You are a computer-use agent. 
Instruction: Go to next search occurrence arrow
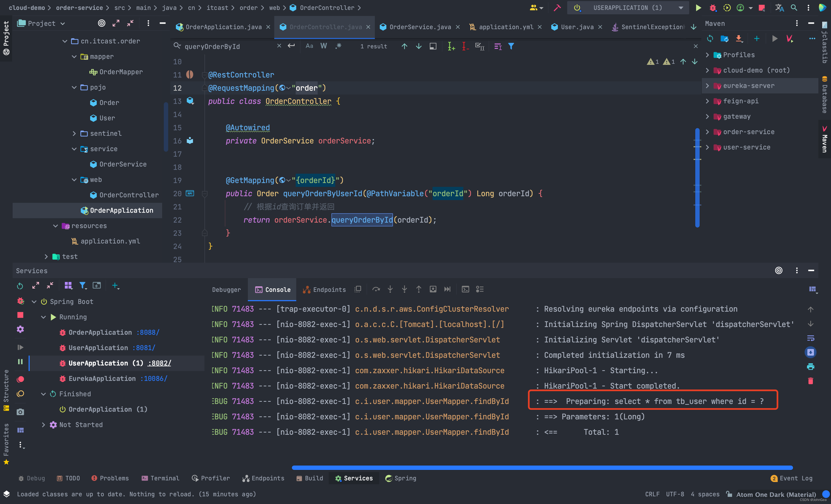tap(419, 46)
